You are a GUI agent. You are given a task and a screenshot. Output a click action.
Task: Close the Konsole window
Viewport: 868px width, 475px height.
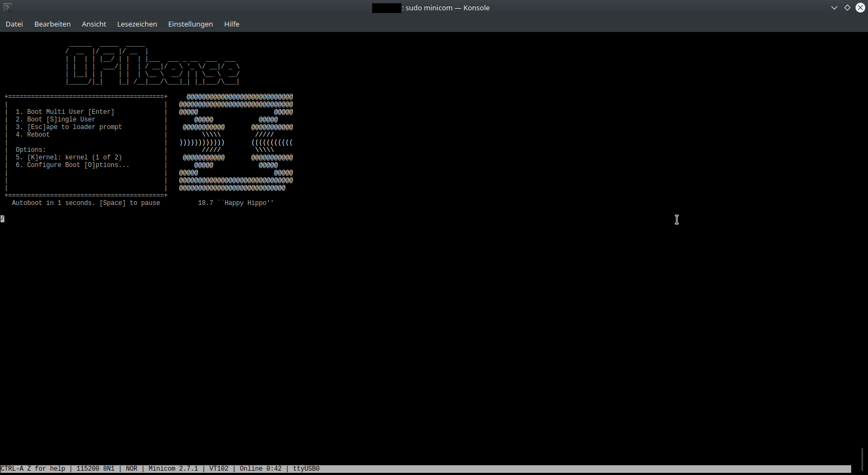pos(860,8)
